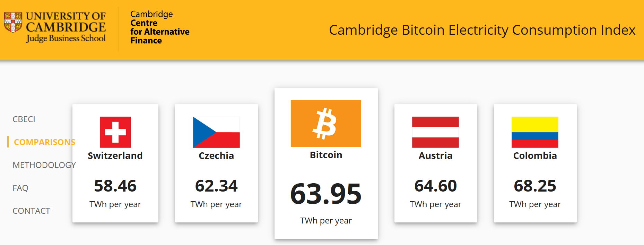The height and width of the screenshot is (245, 644).
Task: Open the CBECI menu item
Action: 24,119
